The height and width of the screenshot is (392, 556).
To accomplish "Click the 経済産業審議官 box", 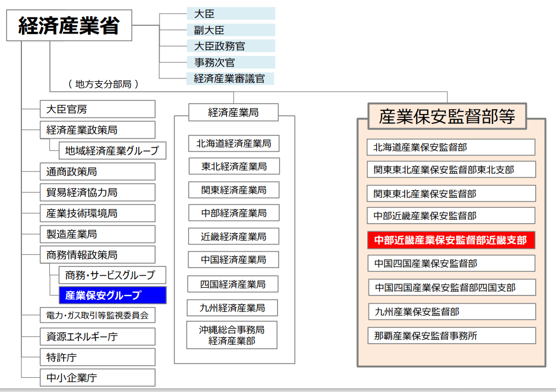I will 231,78.
